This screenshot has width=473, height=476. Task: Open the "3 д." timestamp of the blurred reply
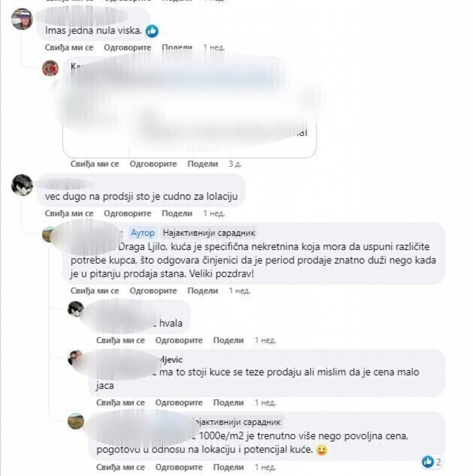(235, 164)
